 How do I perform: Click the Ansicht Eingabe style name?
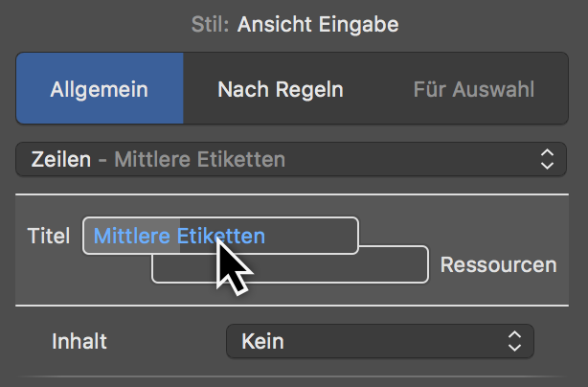tap(316, 24)
